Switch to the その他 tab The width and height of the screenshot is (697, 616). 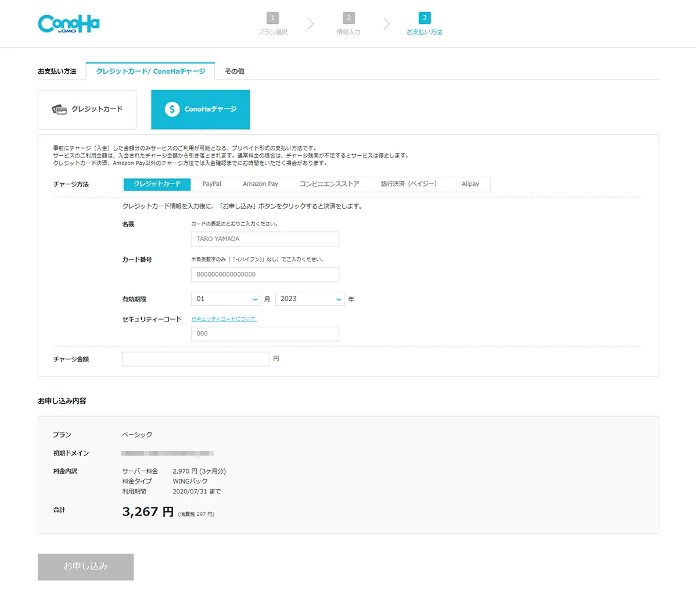[x=234, y=71]
